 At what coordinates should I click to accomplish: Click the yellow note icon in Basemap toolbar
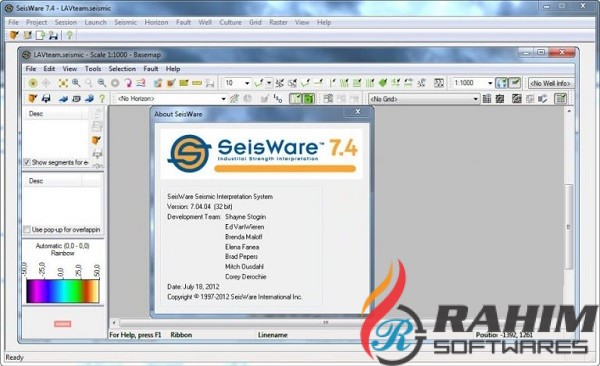(x=184, y=83)
